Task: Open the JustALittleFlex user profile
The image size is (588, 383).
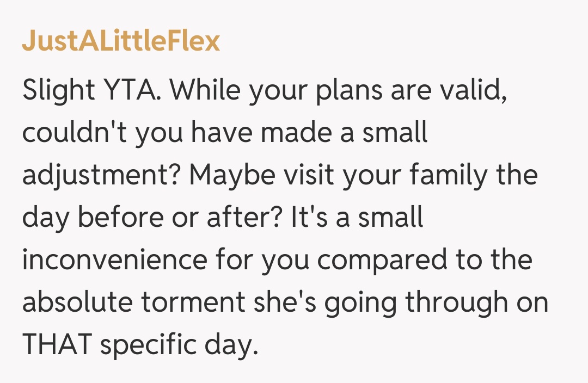Action: coord(121,41)
